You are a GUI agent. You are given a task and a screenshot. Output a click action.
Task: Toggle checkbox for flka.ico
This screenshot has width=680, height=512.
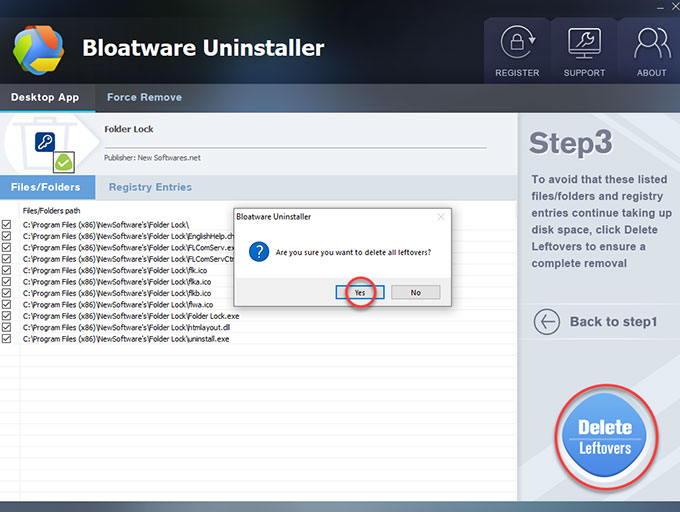[7, 281]
